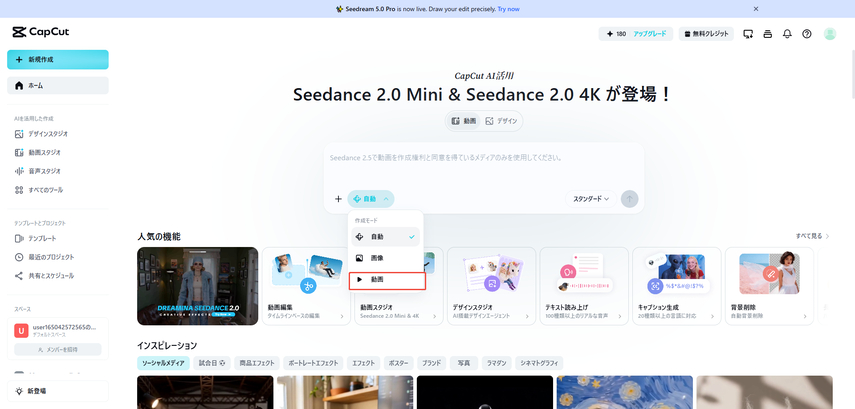Open the キャプション生成 feature card
Screen dimensions: 855x409
pyautogui.click(x=677, y=286)
